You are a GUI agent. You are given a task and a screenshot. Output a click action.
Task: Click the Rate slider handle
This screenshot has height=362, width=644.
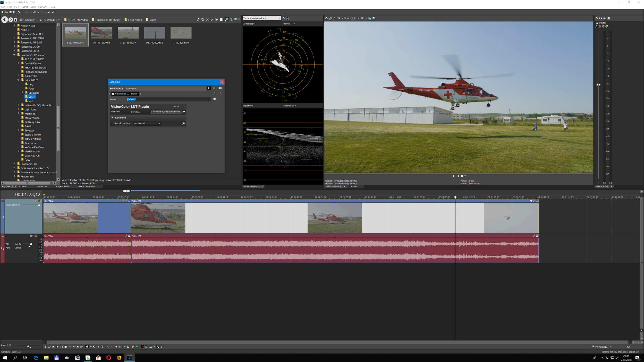28,346
